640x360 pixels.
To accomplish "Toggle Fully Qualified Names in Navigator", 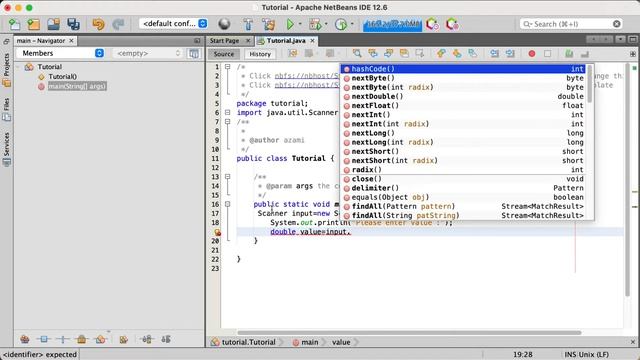I will tap(123, 339).
